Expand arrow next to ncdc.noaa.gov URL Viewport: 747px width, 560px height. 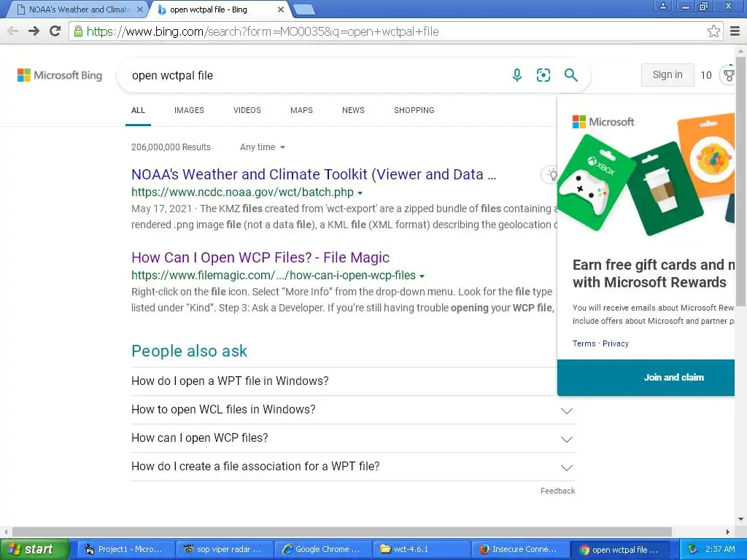pyautogui.click(x=360, y=192)
